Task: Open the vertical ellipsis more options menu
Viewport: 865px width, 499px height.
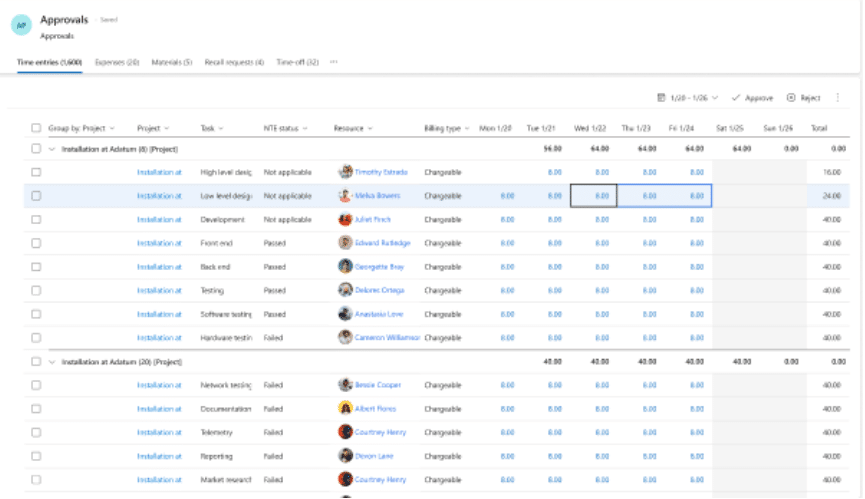Action: (x=838, y=98)
